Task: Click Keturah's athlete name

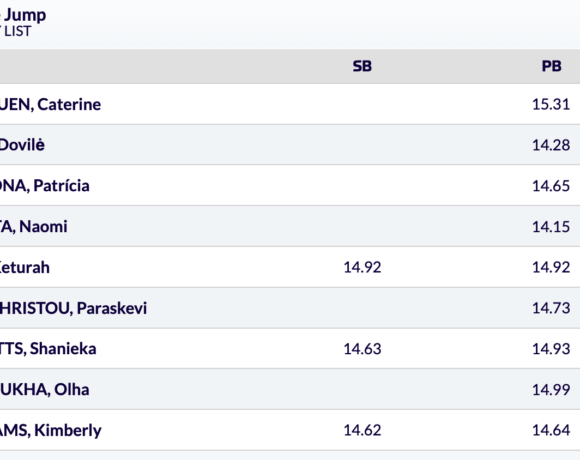Action: [24, 267]
